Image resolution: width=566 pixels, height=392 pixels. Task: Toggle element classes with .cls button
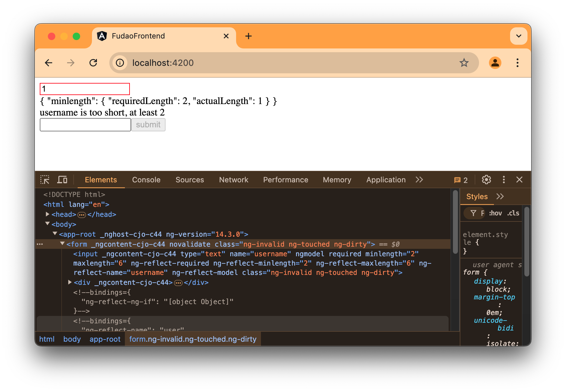point(513,213)
